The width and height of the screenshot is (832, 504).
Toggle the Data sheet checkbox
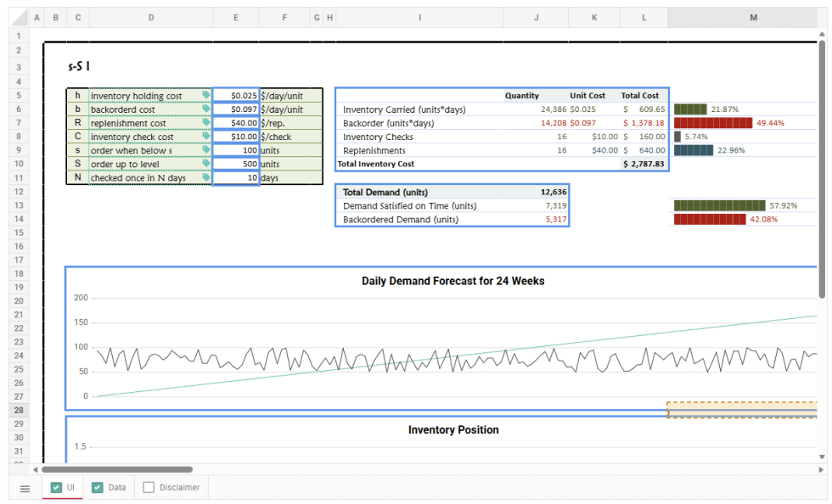tap(97, 488)
